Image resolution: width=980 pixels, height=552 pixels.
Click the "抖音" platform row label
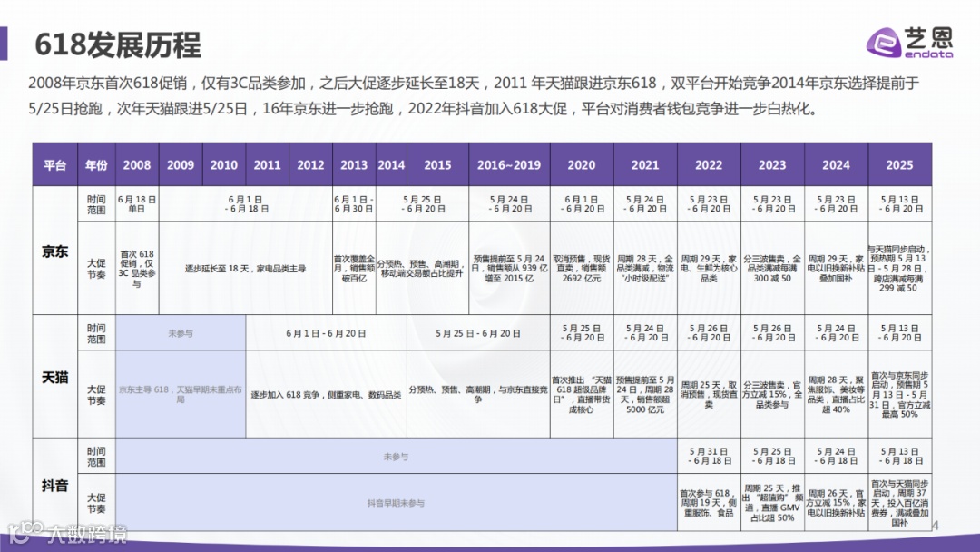(55, 485)
